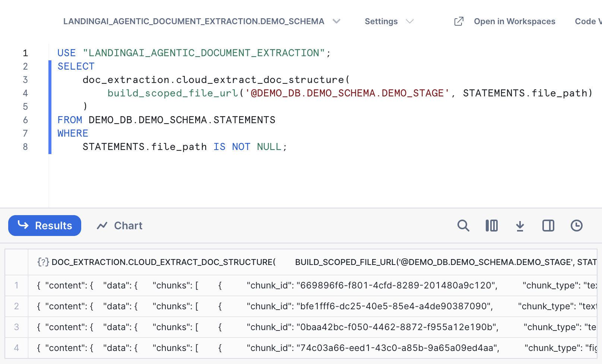This screenshot has width=602, height=364.
Task: Toggle the results side panel icon
Action: pos(548,226)
